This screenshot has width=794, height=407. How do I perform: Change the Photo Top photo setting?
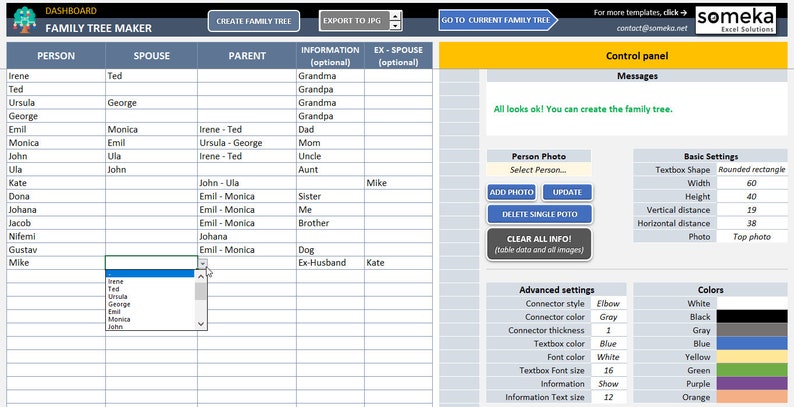click(751, 236)
